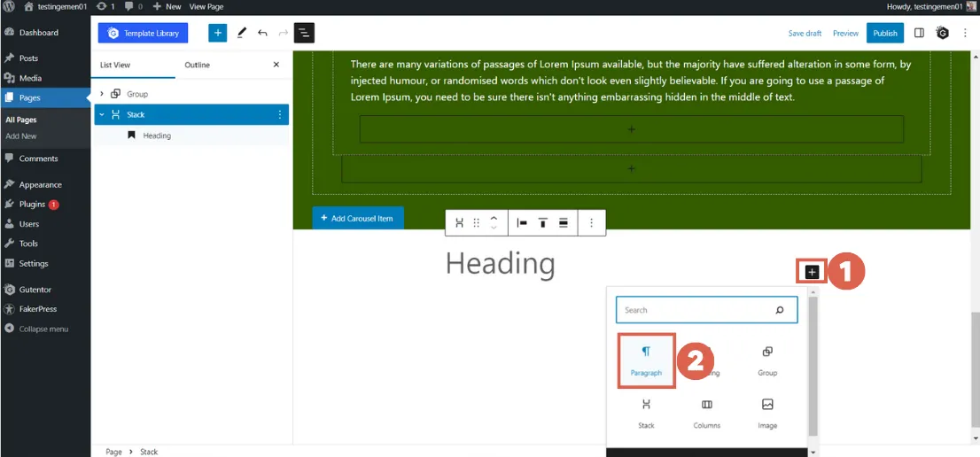
Task: Open the Media library menu
Action: [x=31, y=78]
